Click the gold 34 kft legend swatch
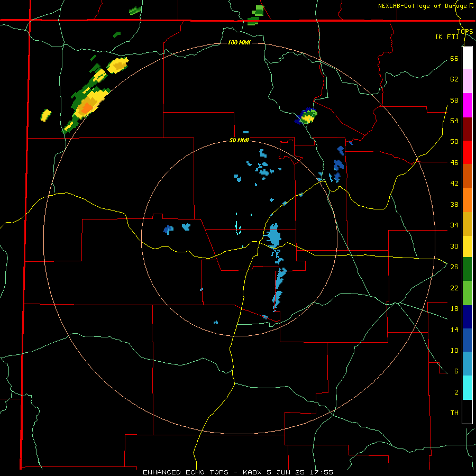 pos(467,224)
